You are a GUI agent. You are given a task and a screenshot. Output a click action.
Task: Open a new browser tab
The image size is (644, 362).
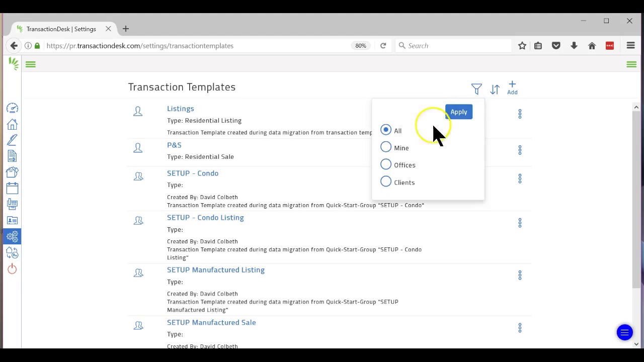(x=126, y=29)
